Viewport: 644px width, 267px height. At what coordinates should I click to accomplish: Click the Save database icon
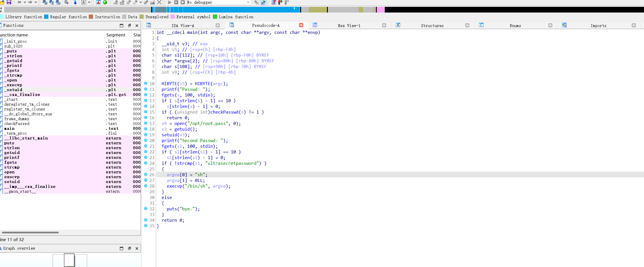click(x=9, y=2)
